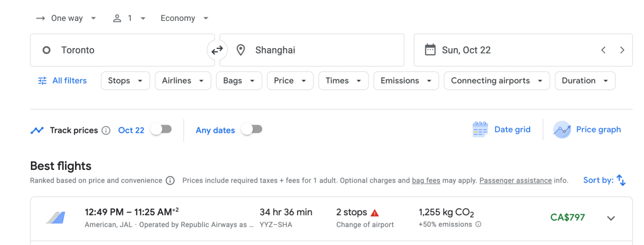Toggle Track prices for Oct 22
This screenshot has width=644, height=245.
coord(161,129)
